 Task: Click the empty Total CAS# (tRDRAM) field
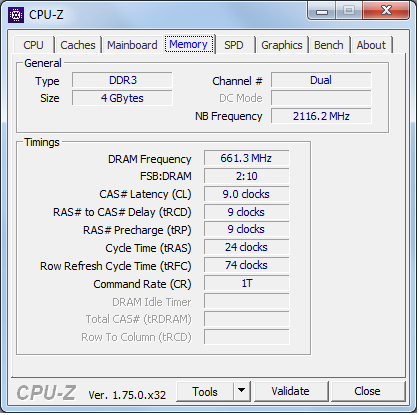point(246,319)
